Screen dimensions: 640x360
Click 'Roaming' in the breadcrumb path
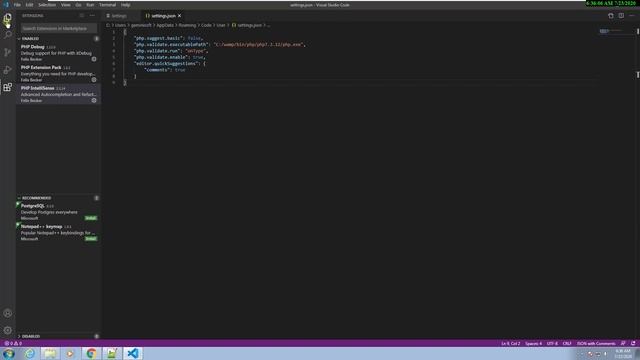coord(187,25)
